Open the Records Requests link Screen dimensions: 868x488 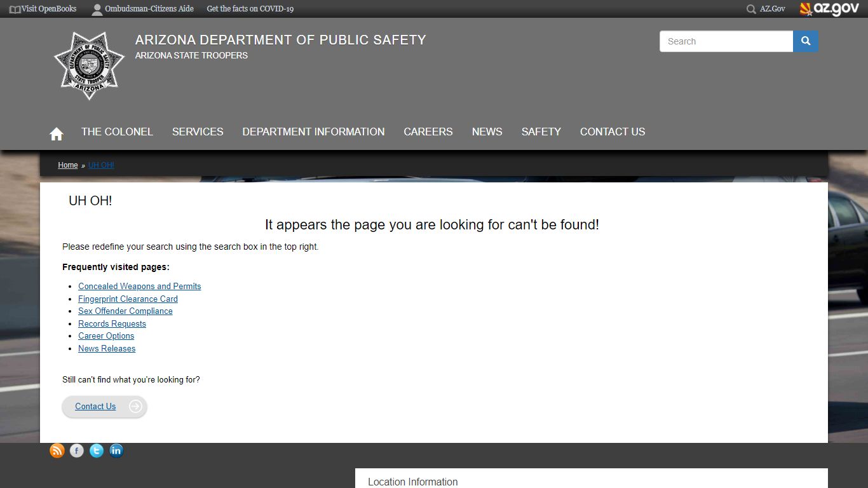pyautogui.click(x=112, y=323)
